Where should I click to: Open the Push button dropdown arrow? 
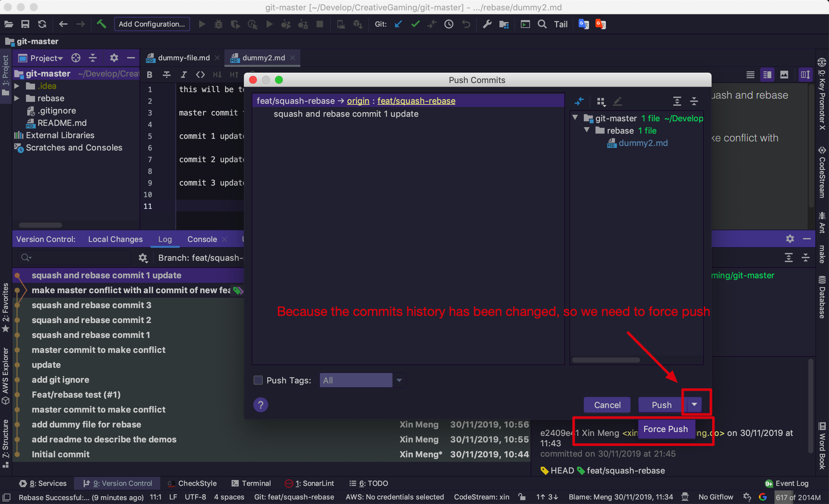click(694, 405)
